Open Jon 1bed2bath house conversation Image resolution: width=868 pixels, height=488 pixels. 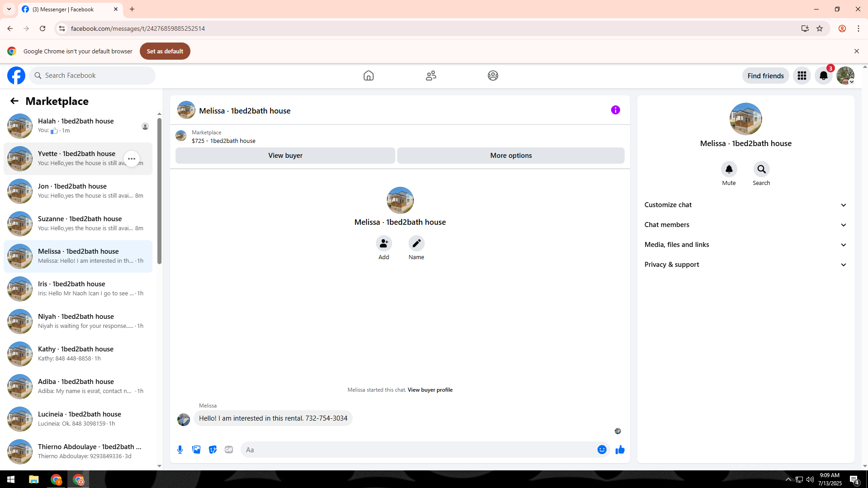click(x=78, y=191)
